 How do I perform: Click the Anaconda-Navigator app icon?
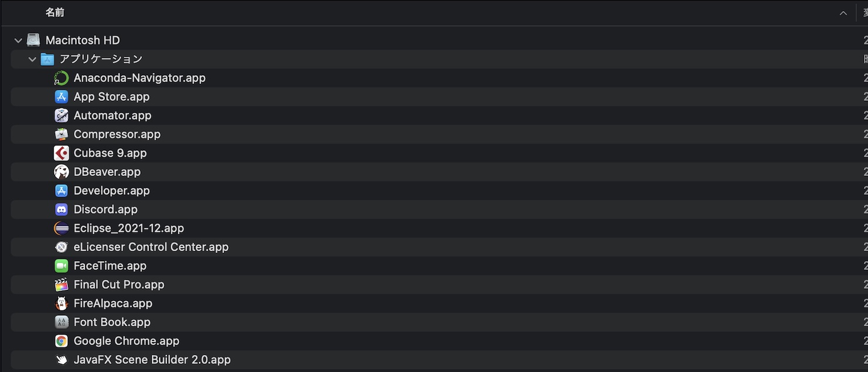pyautogui.click(x=62, y=78)
